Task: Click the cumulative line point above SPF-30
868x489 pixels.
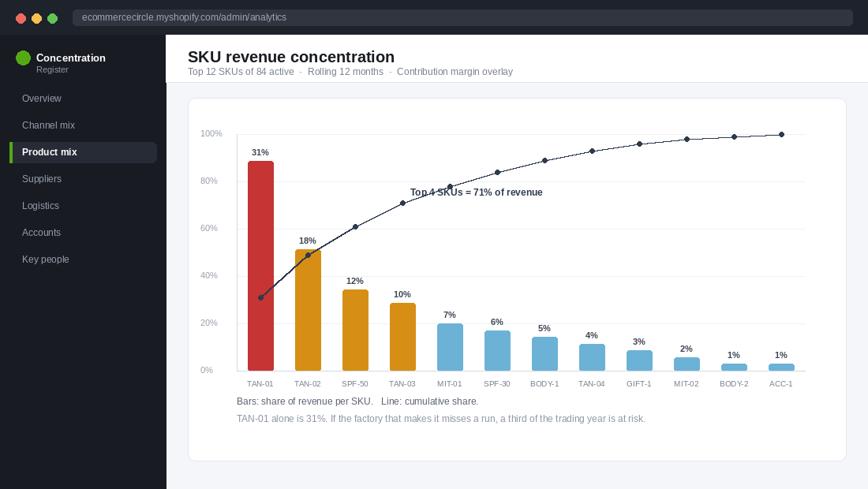Action: coord(497,173)
